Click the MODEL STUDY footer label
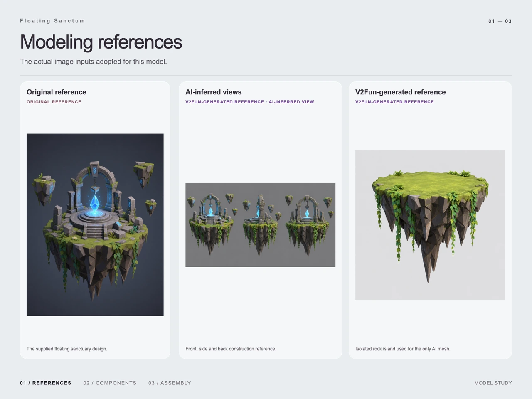This screenshot has width=532, height=399. [493, 383]
